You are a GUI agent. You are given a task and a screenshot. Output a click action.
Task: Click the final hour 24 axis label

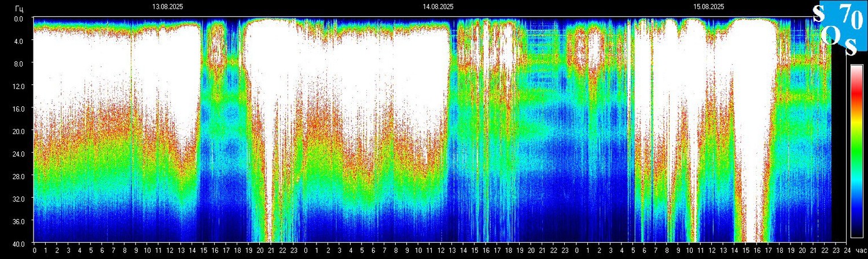(847, 251)
